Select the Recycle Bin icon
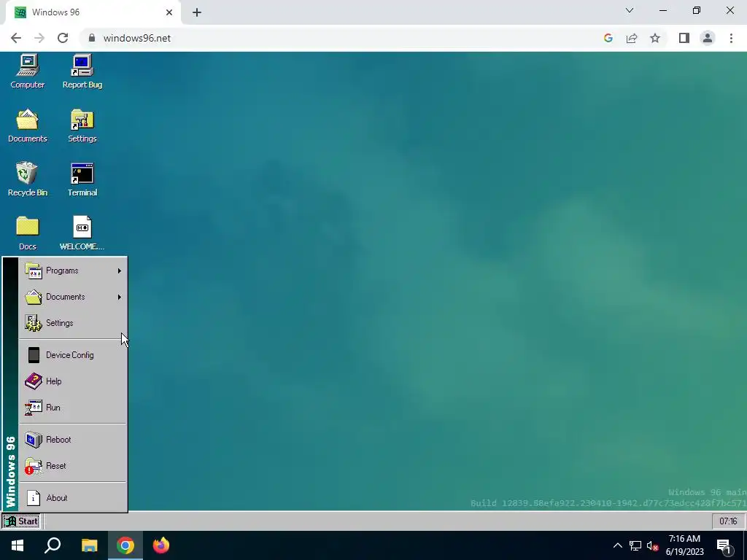Image resolution: width=747 pixels, height=560 pixels. (27, 179)
